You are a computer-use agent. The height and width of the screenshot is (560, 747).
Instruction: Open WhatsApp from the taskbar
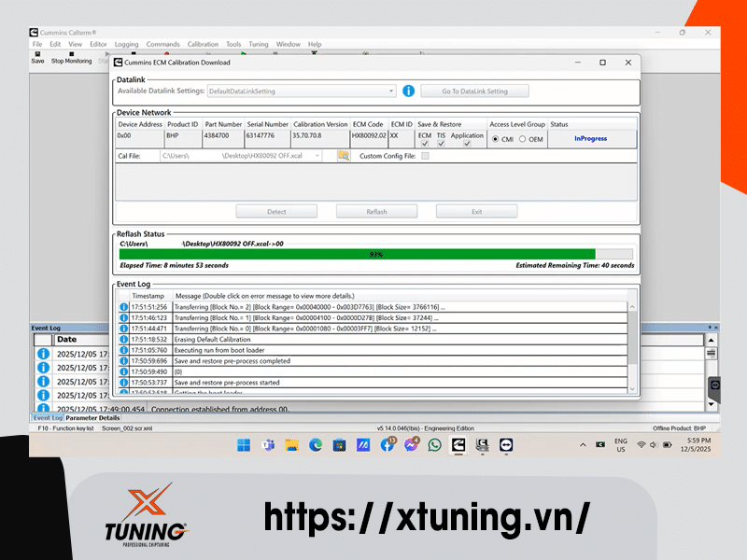point(434,445)
